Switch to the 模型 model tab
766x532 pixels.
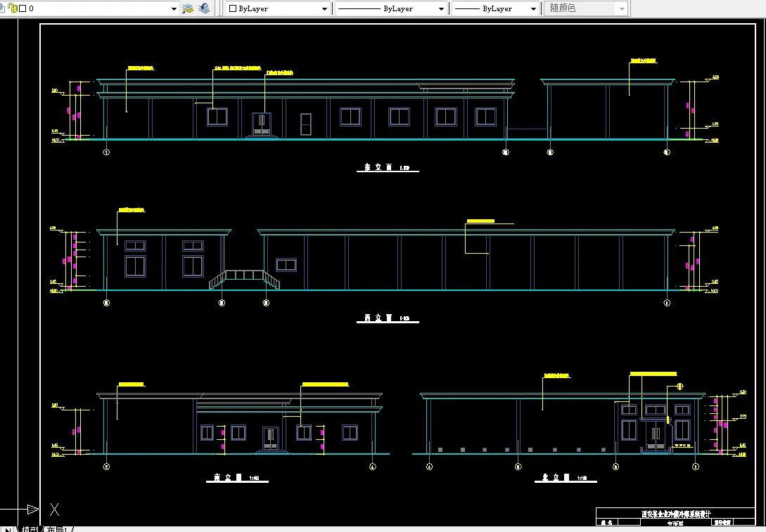pos(30,528)
